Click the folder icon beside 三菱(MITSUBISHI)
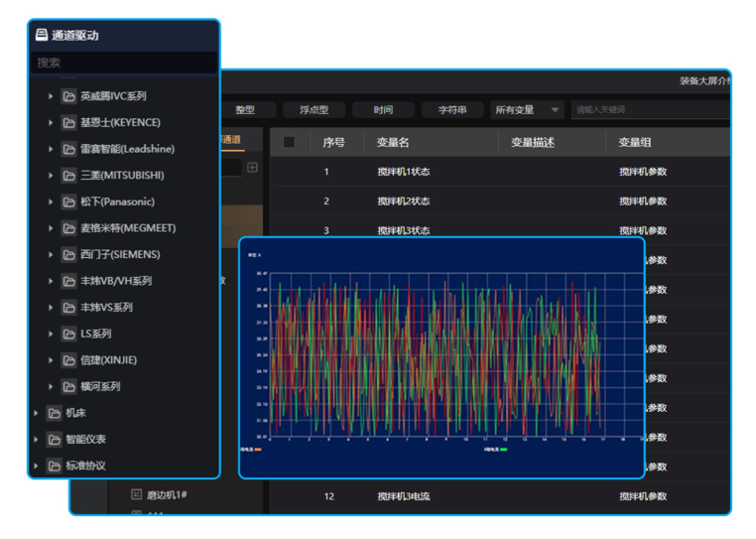Image resolution: width=756 pixels, height=539 pixels. pos(68,176)
